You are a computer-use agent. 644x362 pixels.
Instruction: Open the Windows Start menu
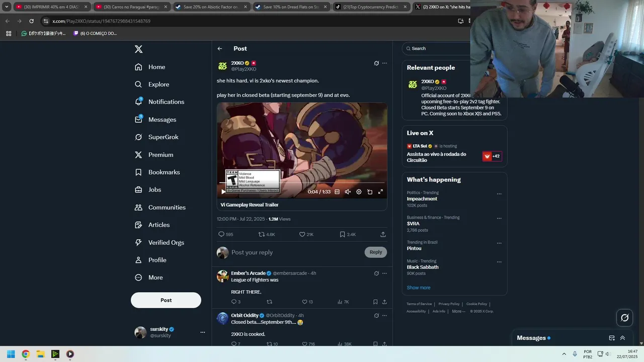(x=11, y=354)
